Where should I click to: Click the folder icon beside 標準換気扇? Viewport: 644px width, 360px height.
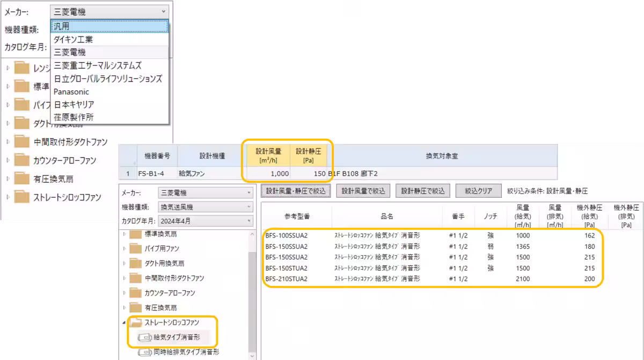[135, 234]
